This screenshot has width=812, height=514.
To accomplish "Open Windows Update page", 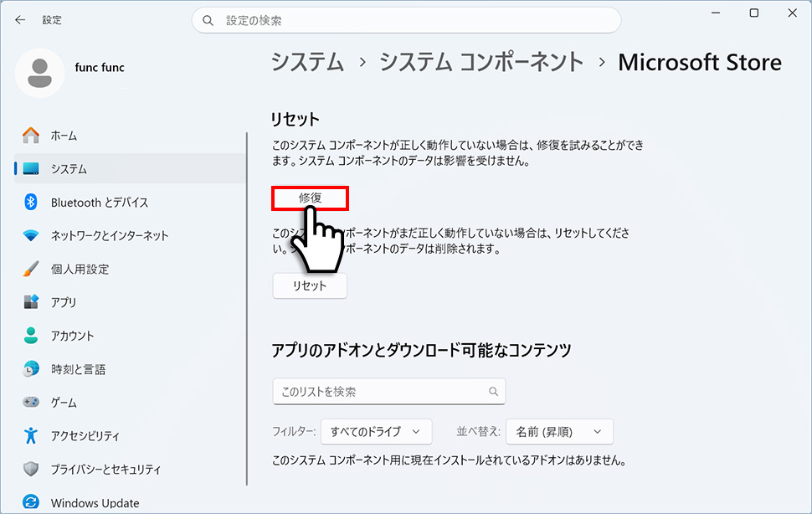I will [130, 502].
